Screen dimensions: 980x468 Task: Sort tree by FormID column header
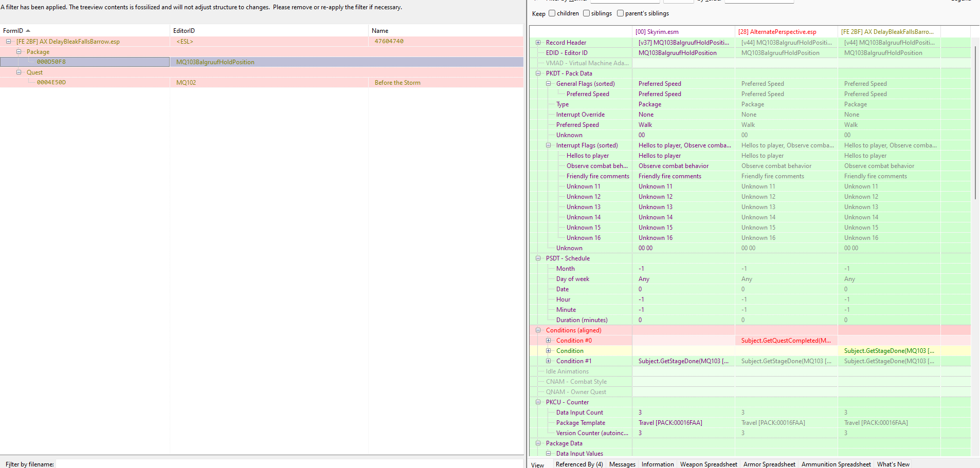[85, 31]
